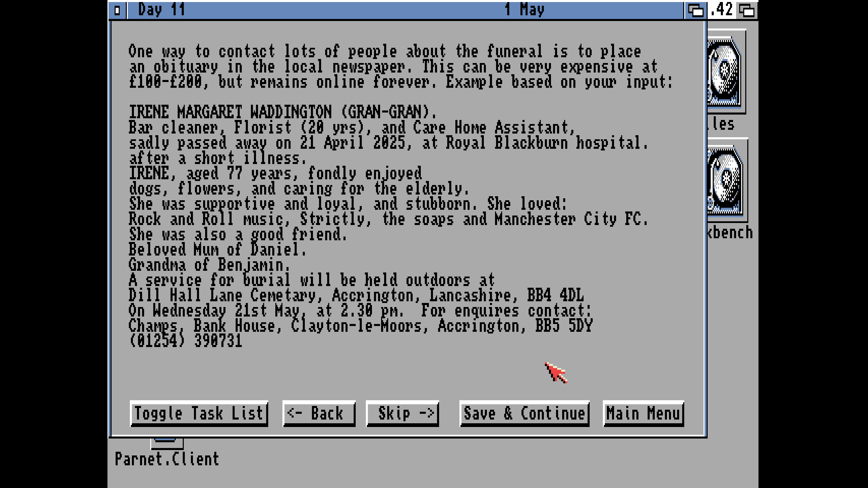Skip ahead using the Skip -> button
This screenshot has height=488, width=868.
[x=402, y=413]
